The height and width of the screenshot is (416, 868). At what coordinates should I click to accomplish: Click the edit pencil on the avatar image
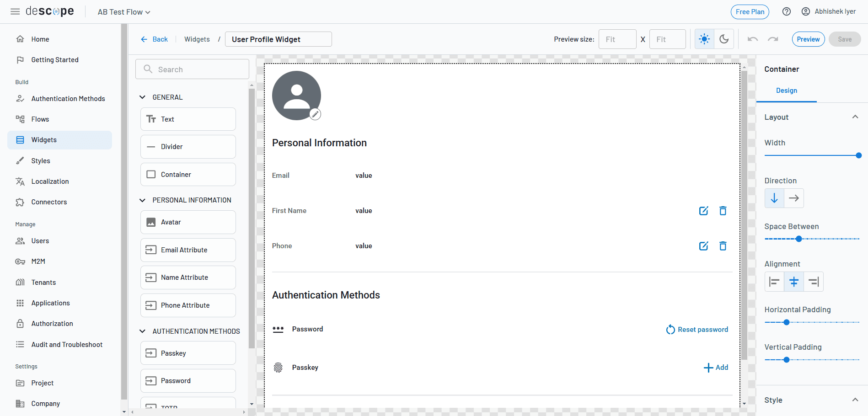point(315,114)
